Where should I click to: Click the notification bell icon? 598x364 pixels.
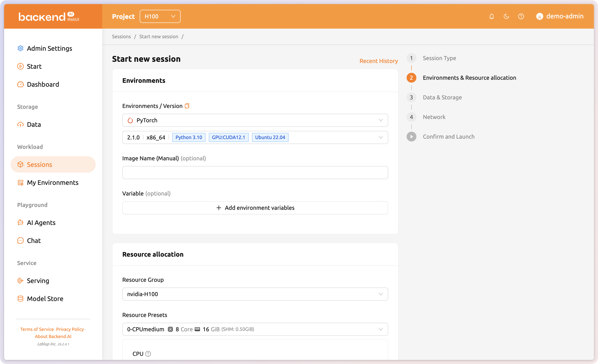pyautogui.click(x=491, y=17)
